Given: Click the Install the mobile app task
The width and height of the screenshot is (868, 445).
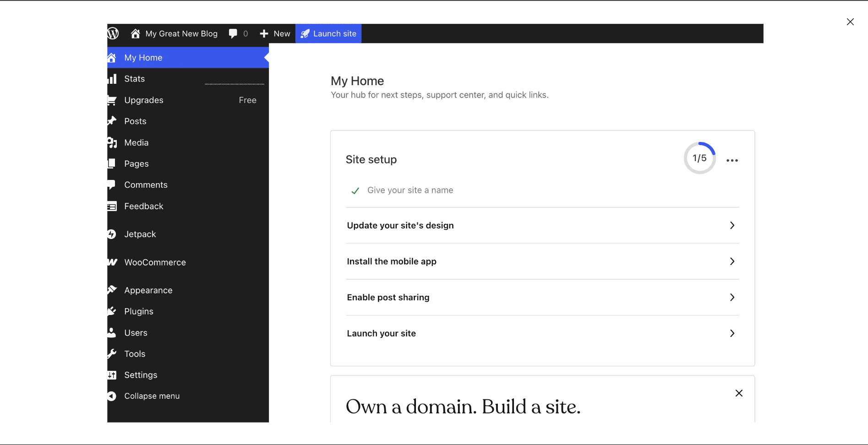Looking at the screenshot, I should [x=543, y=261].
